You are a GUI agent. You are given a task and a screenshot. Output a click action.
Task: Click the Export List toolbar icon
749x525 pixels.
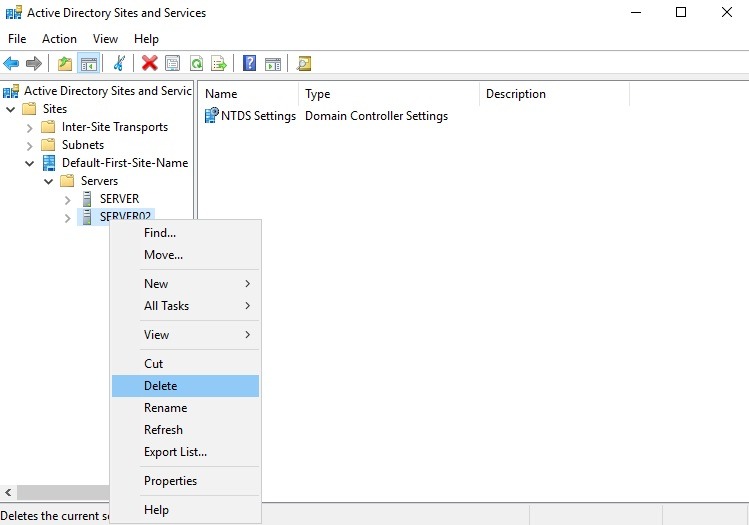point(219,63)
